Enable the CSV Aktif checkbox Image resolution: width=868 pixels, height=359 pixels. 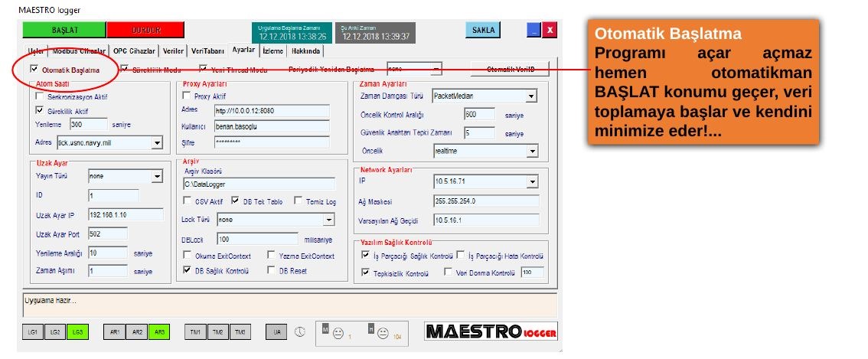pyautogui.click(x=187, y=201)
